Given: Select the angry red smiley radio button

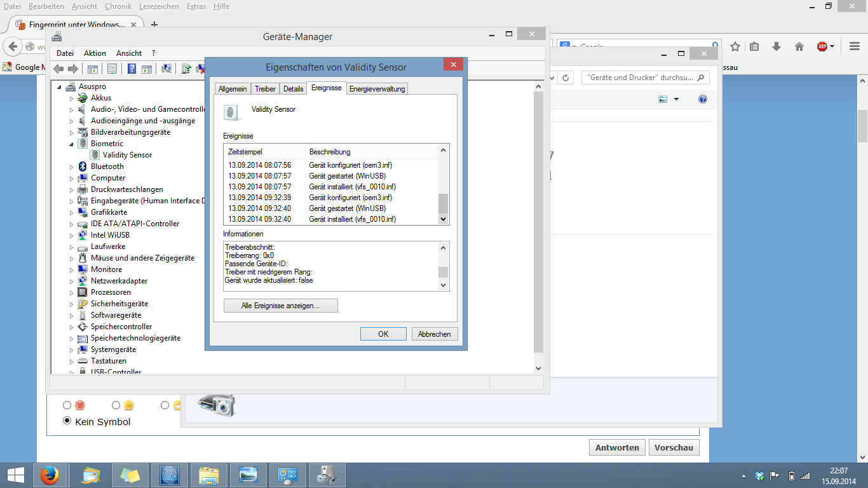Looking at the screenshot, I should (x=67, y=405).
